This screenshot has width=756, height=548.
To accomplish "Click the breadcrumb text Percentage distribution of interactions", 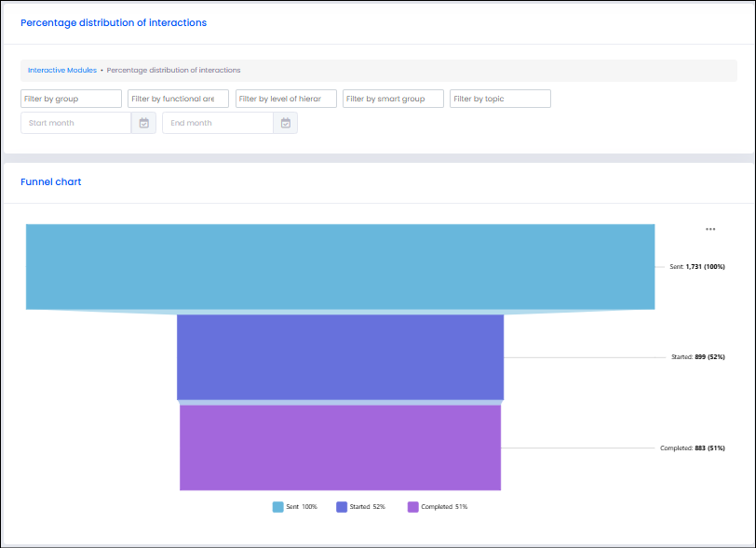I will [173, 70].
